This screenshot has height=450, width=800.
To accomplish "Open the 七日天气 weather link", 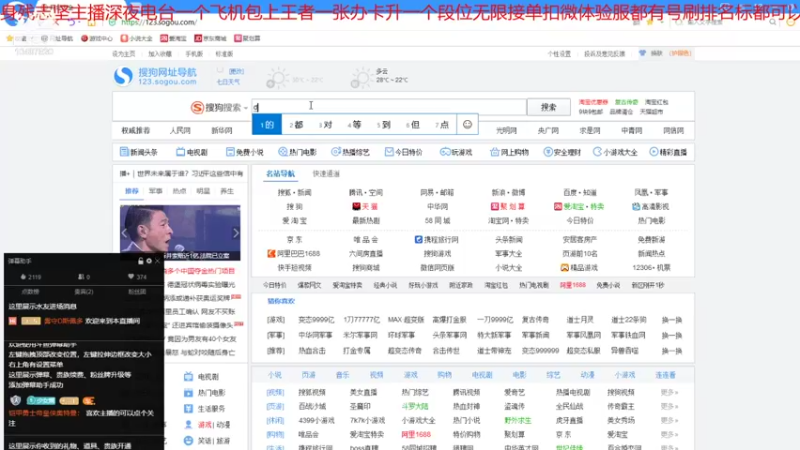I will tap(228, 82).
